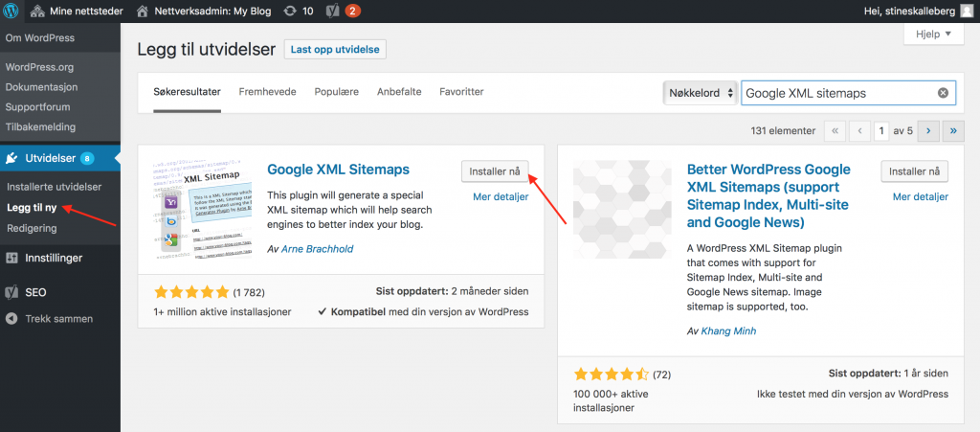Click the Utvidelser plugin icon in sidebar
The image size is (980, 432).
coord(11,158)
